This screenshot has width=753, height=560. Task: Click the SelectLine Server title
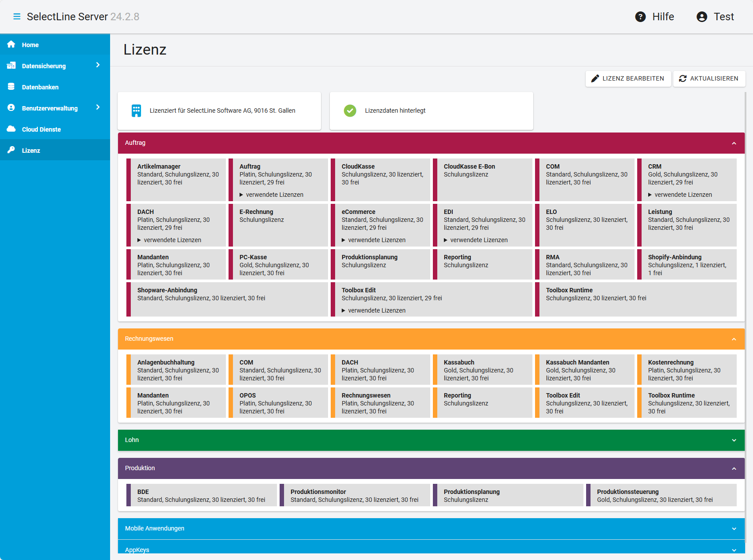67,17
